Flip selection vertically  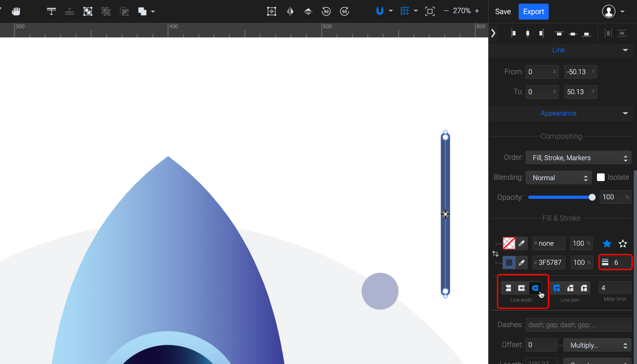pos(308,11)
